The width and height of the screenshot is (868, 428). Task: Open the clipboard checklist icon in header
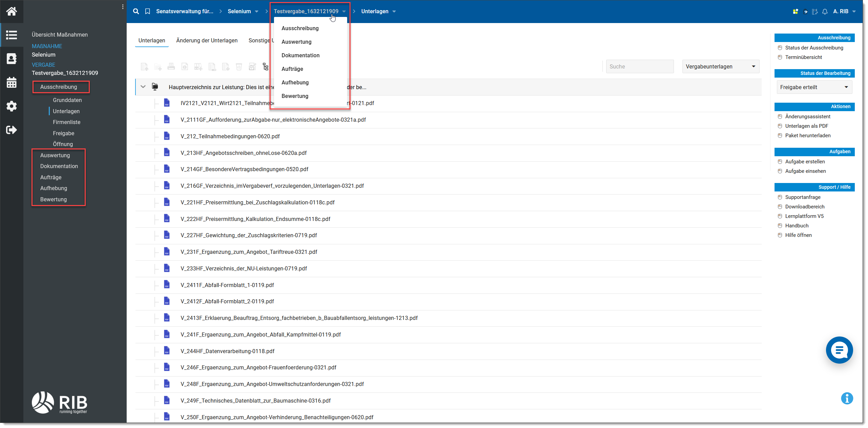[805, 12]
